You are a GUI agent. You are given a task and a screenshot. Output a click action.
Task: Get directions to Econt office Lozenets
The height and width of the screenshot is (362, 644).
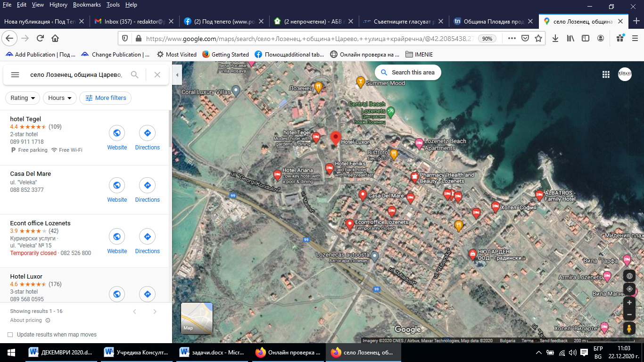[147, 237]
